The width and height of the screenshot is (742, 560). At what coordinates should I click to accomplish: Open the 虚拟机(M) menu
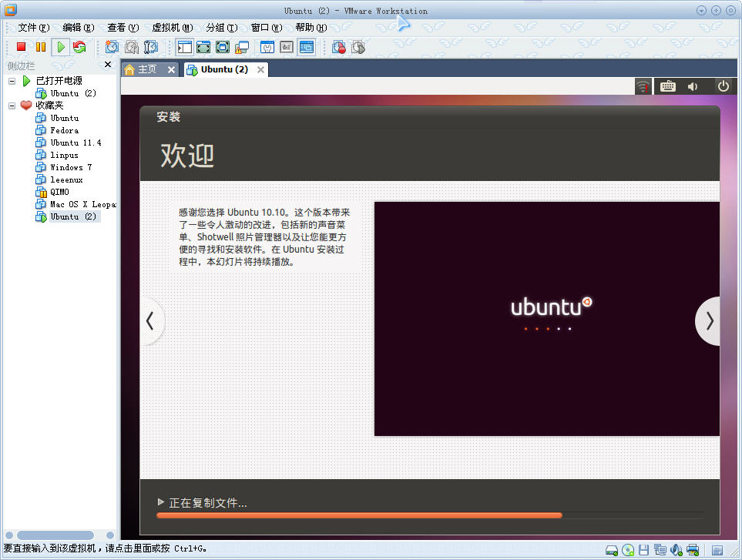tap(173, 28)
